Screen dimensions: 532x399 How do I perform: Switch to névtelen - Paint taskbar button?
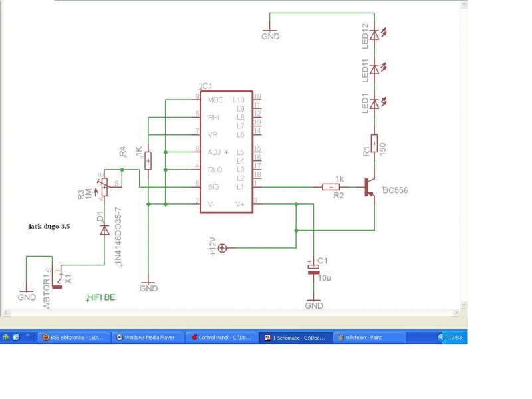point(370,338)
